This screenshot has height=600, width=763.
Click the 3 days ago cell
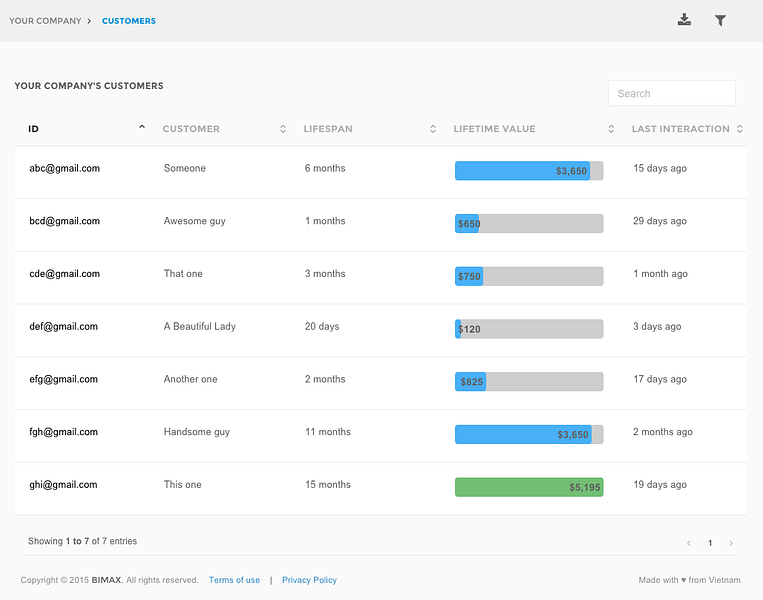[657, 327]
